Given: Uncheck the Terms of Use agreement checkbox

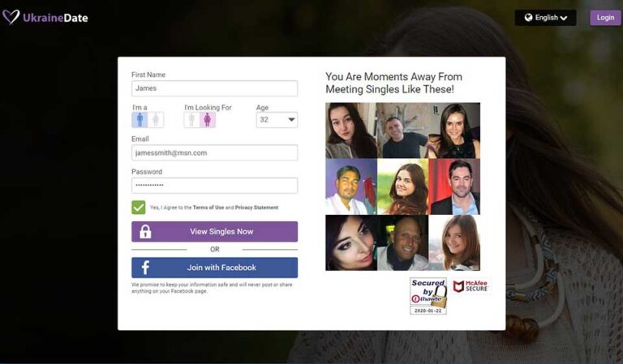Looking at the screenshot, I should [x=139, y=208].
